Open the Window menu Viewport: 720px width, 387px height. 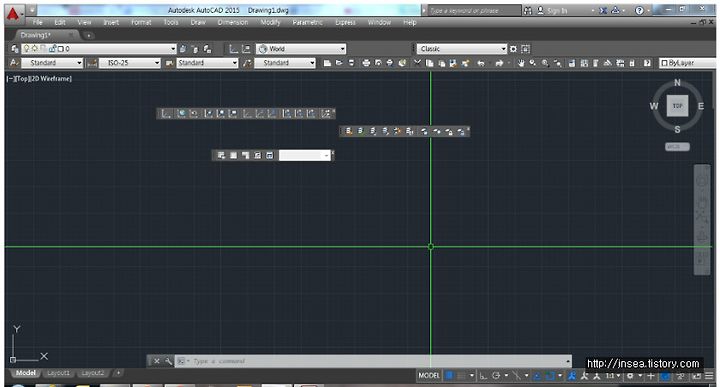click(x=379, y=22)
